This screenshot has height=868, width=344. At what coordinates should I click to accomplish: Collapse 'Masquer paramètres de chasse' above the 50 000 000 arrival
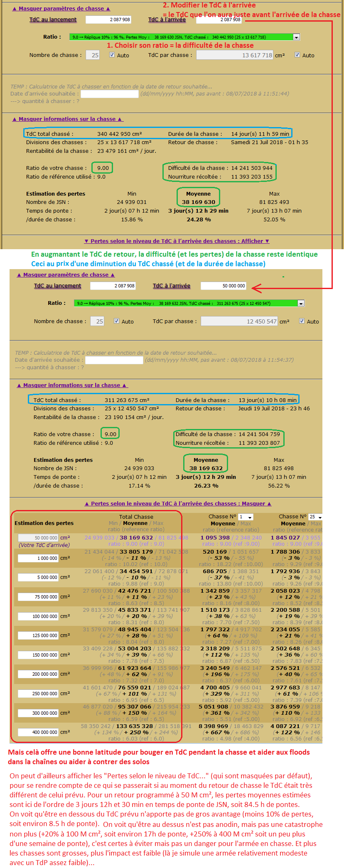pyautogui.click(x=66, y=275)
